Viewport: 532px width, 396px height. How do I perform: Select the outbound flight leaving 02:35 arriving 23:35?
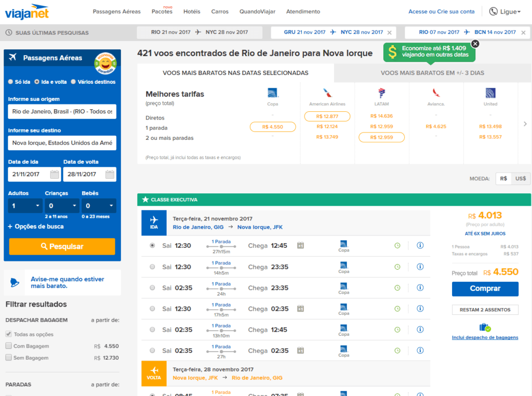152,288
